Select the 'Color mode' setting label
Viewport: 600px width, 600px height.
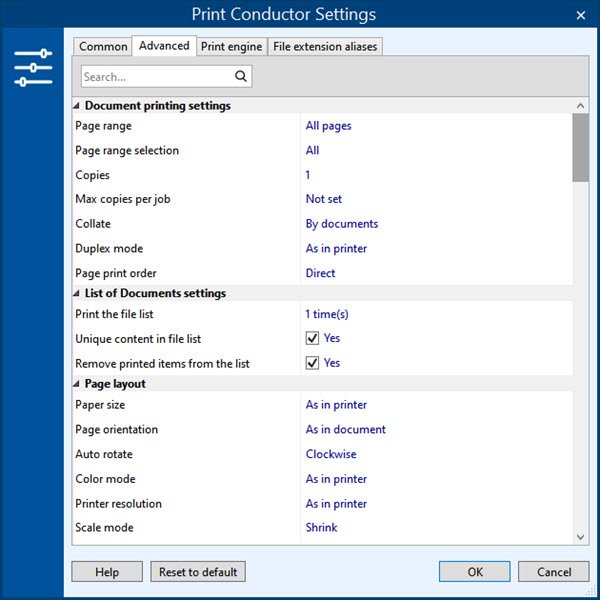105,479
